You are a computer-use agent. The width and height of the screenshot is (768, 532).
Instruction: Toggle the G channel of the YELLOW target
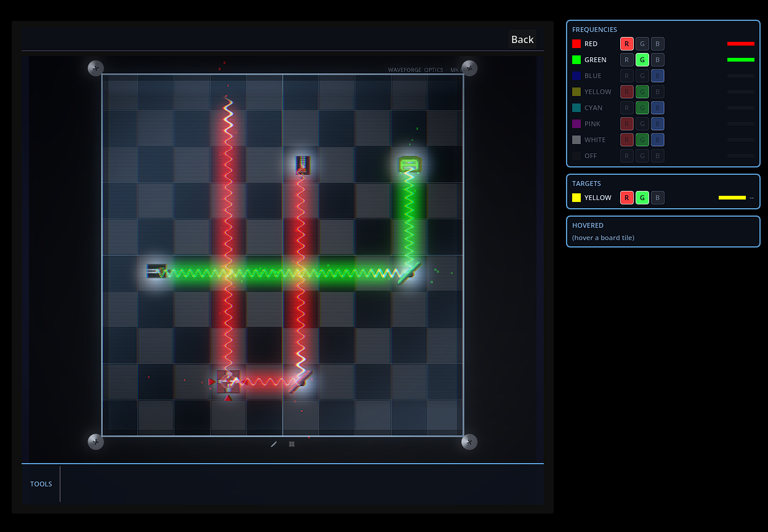coord(642,198)
